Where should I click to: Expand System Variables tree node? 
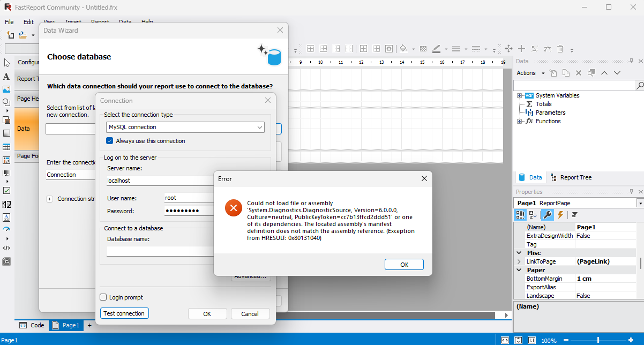click(519, 95)
